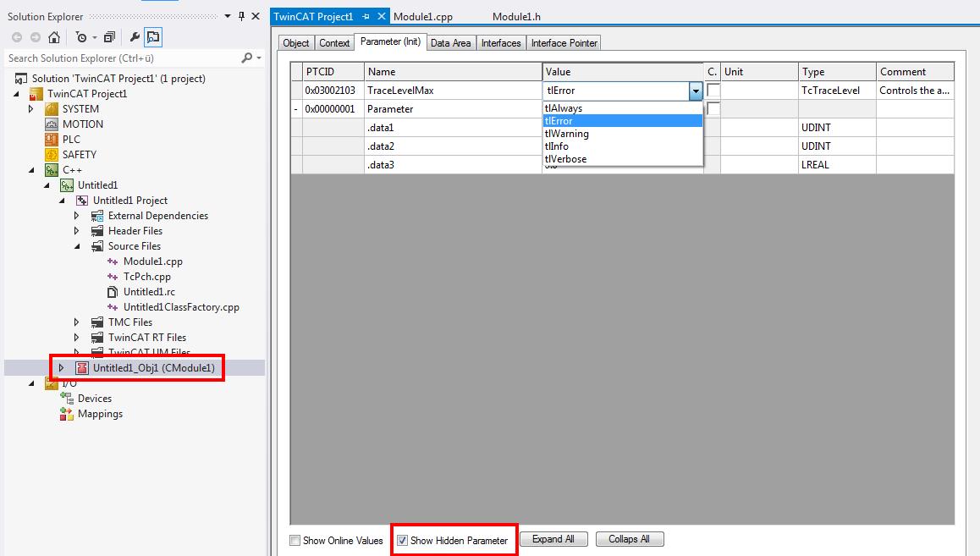Collapse the Source Files folder
The image size is (980, 556).
78,246
